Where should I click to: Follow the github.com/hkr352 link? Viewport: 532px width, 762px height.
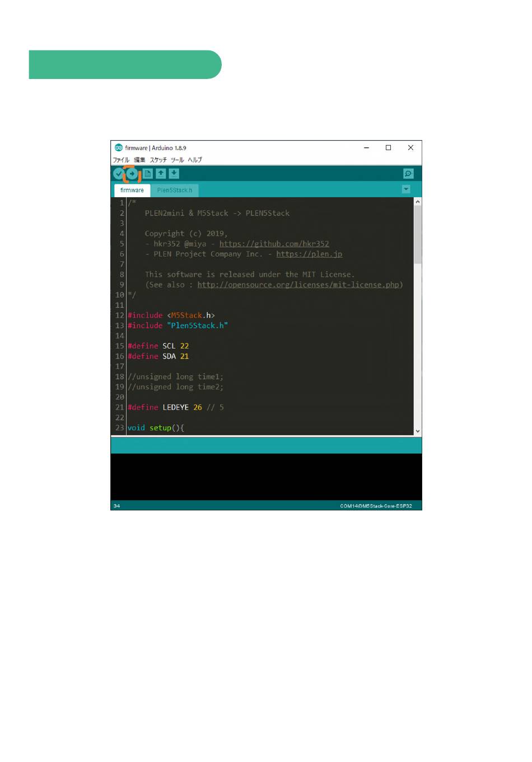coord(274,244)
